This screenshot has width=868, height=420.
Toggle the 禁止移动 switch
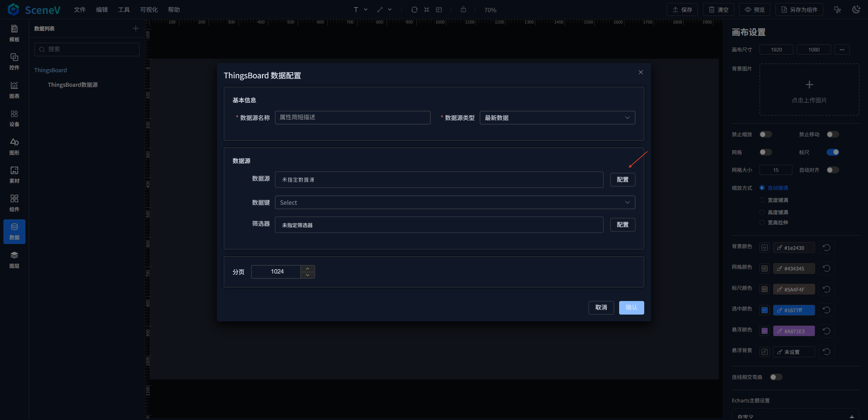point(833,135)
